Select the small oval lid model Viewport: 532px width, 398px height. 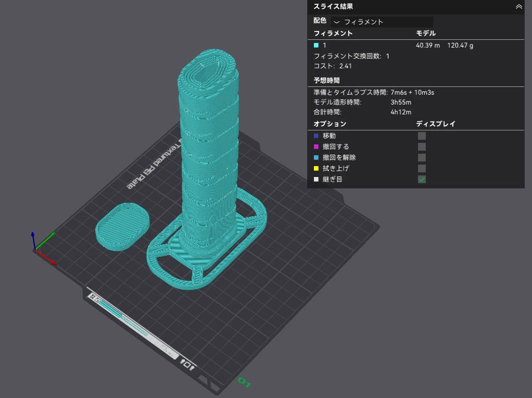click(122, 227)
